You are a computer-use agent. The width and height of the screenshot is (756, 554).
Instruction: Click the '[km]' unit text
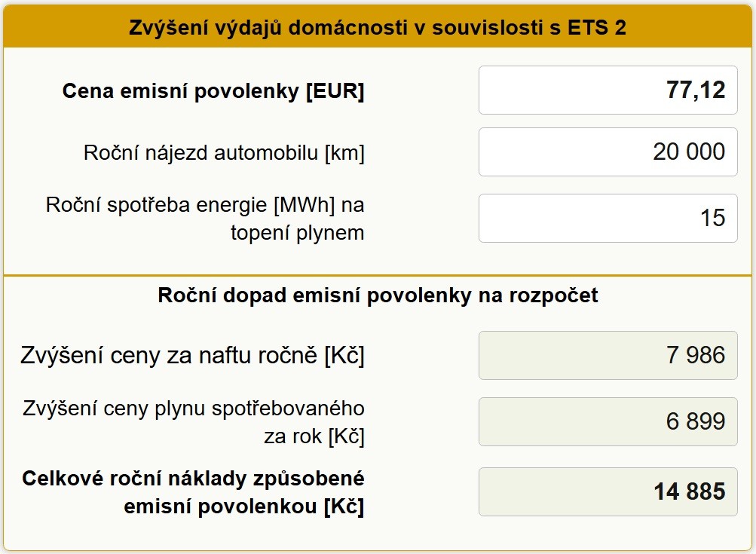(x=344, y=153)
